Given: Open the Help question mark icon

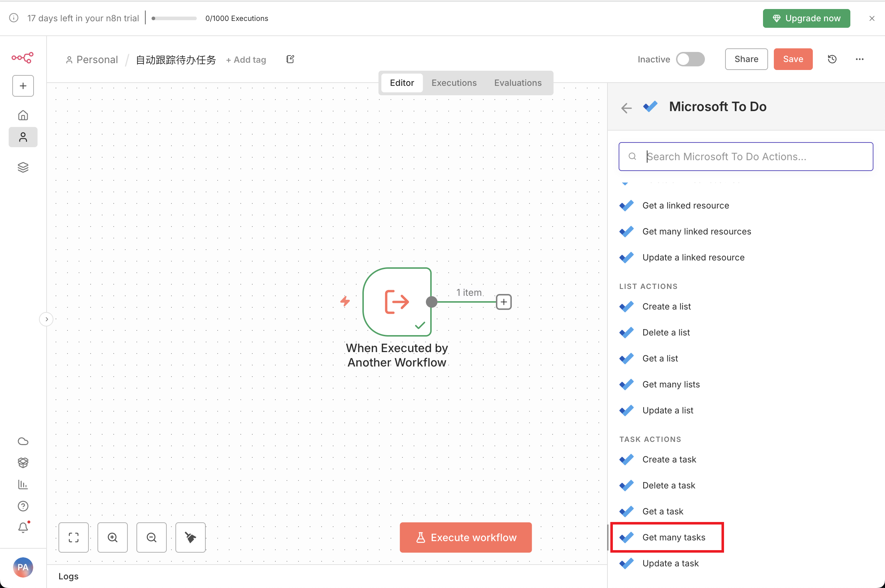Looking at the screenshot, I should click(23, 506).
